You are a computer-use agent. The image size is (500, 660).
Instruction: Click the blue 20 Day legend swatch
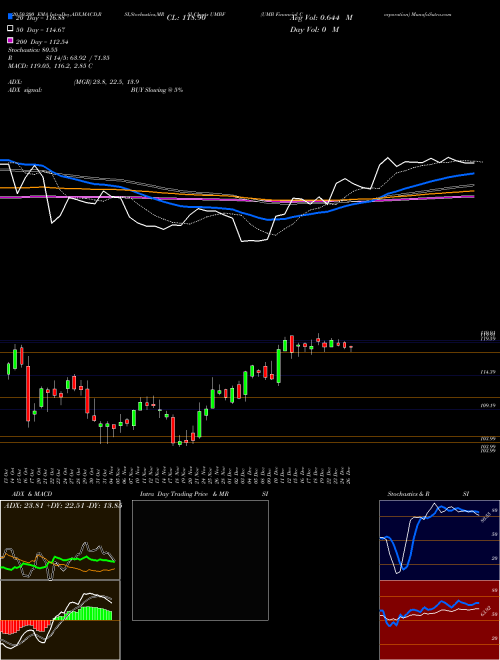(11, 17)
